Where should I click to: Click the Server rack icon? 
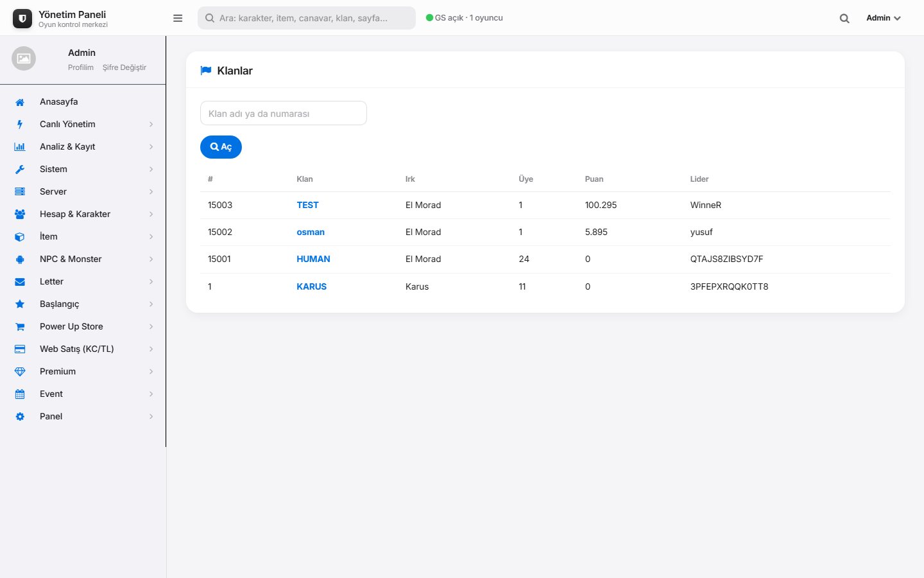coord(20,192)
